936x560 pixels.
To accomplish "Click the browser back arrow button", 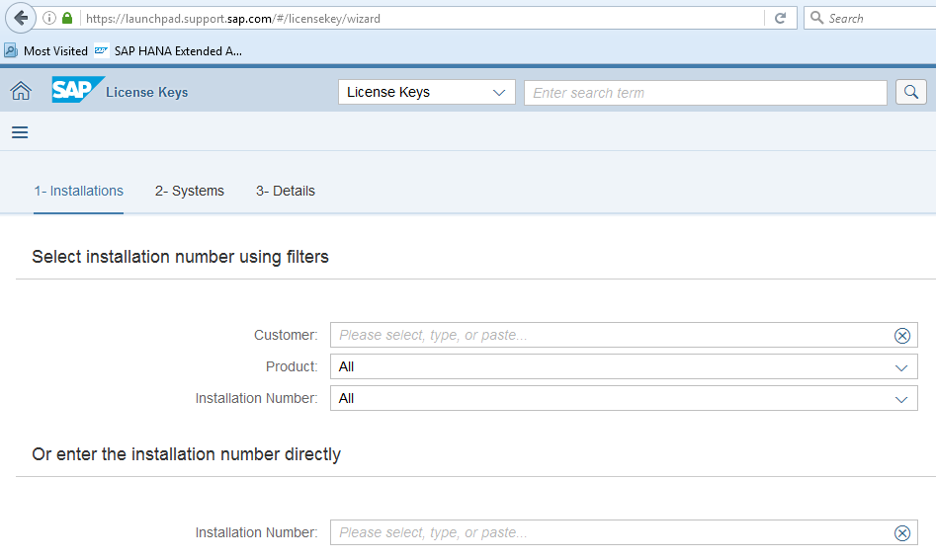I will [21, 18].
